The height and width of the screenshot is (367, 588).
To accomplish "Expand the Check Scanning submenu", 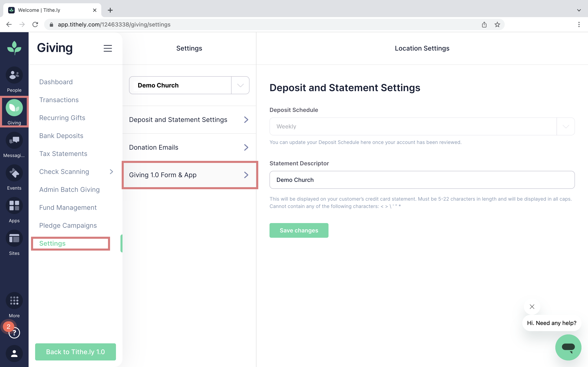I will (111, 172).
